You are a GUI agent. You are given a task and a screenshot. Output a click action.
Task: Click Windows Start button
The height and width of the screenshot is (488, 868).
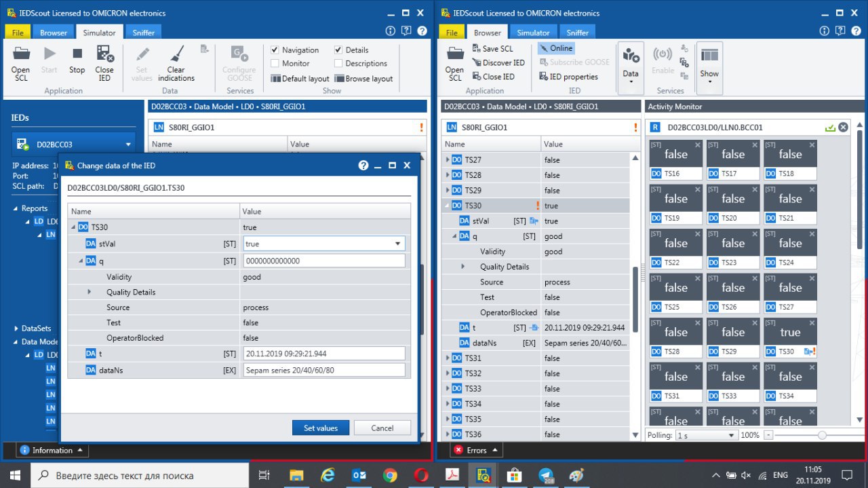tap(15, 475)
